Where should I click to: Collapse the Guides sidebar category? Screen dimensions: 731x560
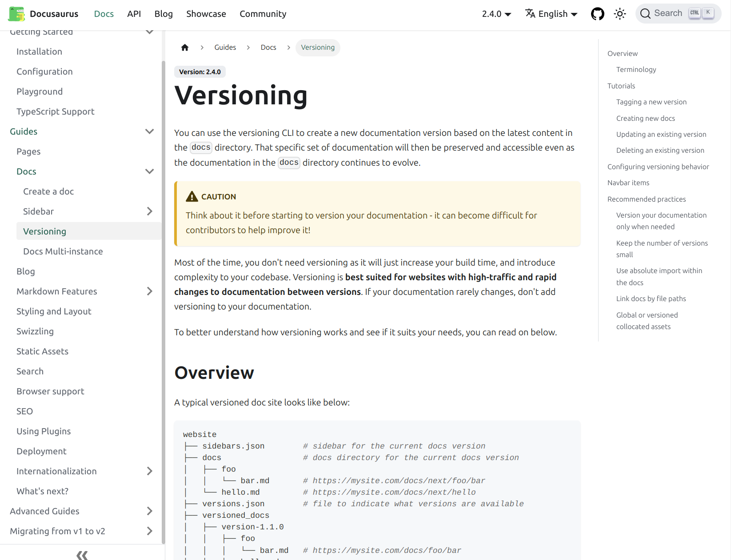(x=150, y=131)
